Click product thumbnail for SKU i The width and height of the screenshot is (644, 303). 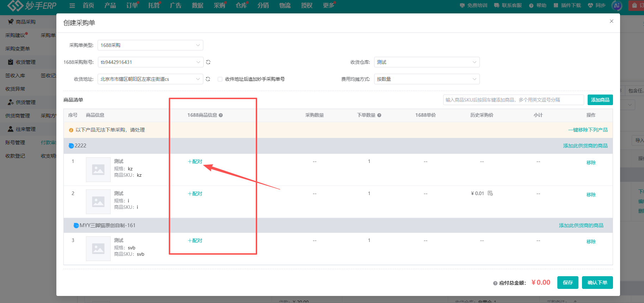coord(98,202)
